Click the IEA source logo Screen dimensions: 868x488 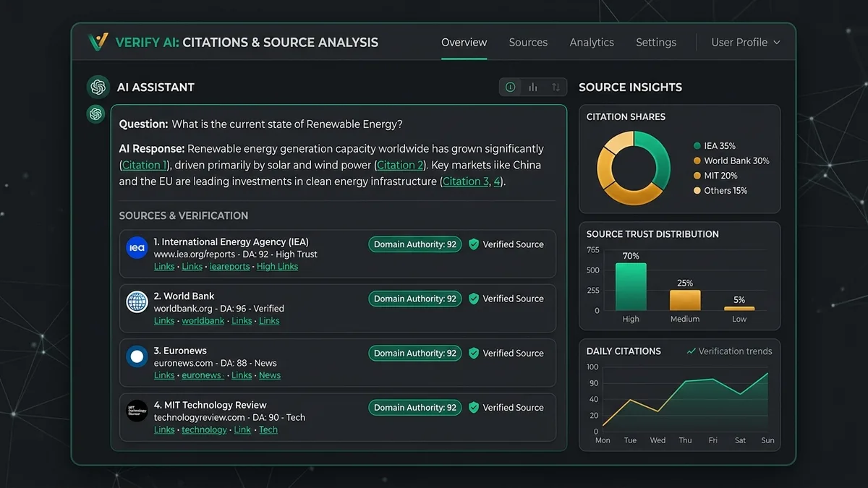[x=137, y=248]
